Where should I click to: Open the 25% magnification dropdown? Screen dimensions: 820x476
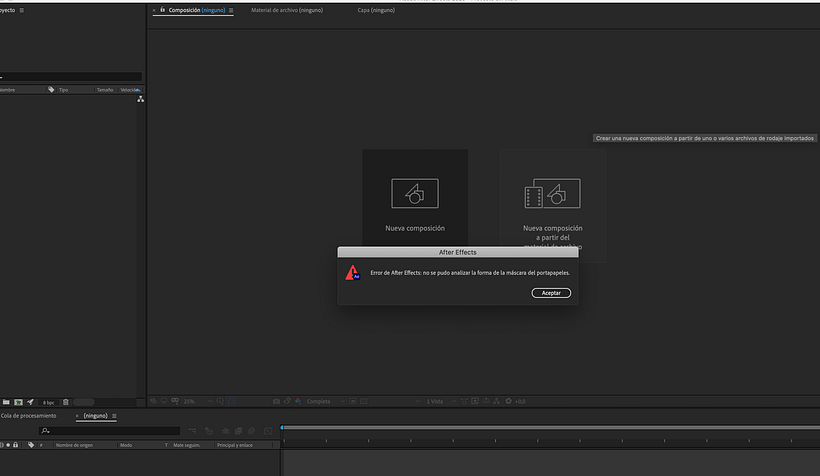[198, 401]
